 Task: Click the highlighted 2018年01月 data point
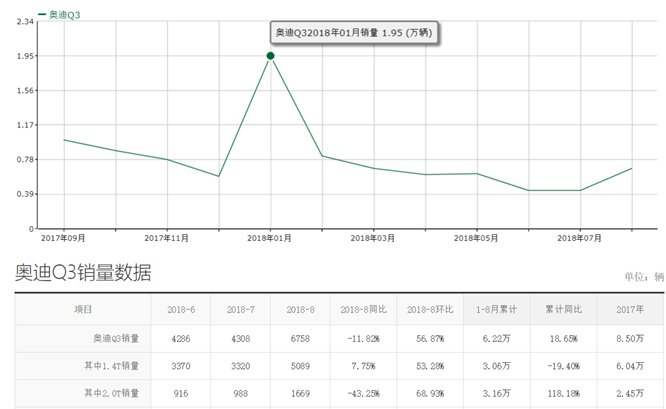point(271,56)
